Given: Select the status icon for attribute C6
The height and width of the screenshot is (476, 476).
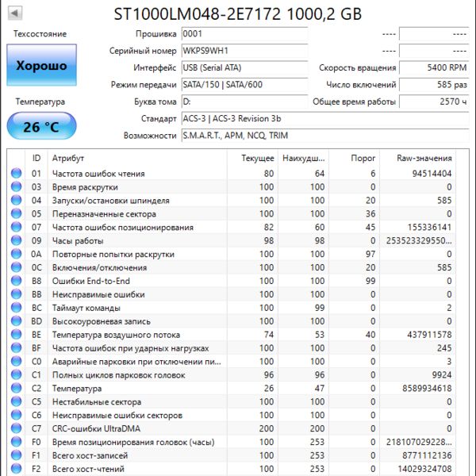Looking at the screenshot, I should [16, 415].
